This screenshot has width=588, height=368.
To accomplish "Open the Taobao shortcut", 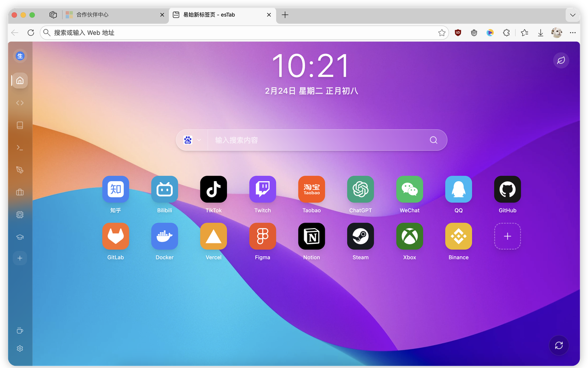I will pyautogui.click(x=311, y=189).
